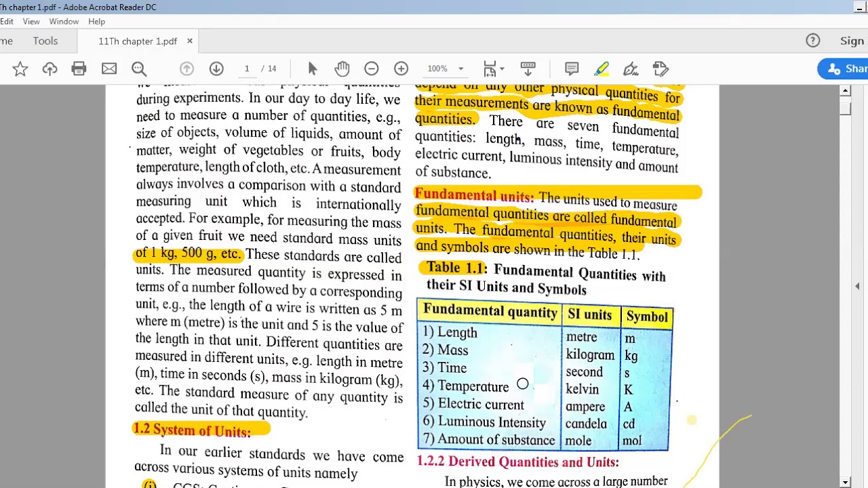This screenshot has height=488, width=868.
Task: Click the '6) Luminous Intensity' table row
Action: [484, 422]
